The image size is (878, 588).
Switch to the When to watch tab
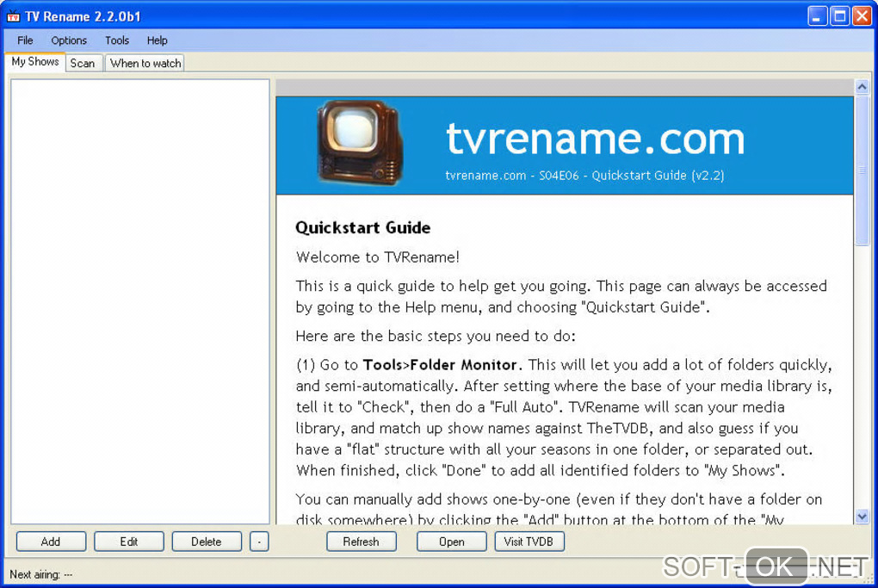click(x=145, y=64)
